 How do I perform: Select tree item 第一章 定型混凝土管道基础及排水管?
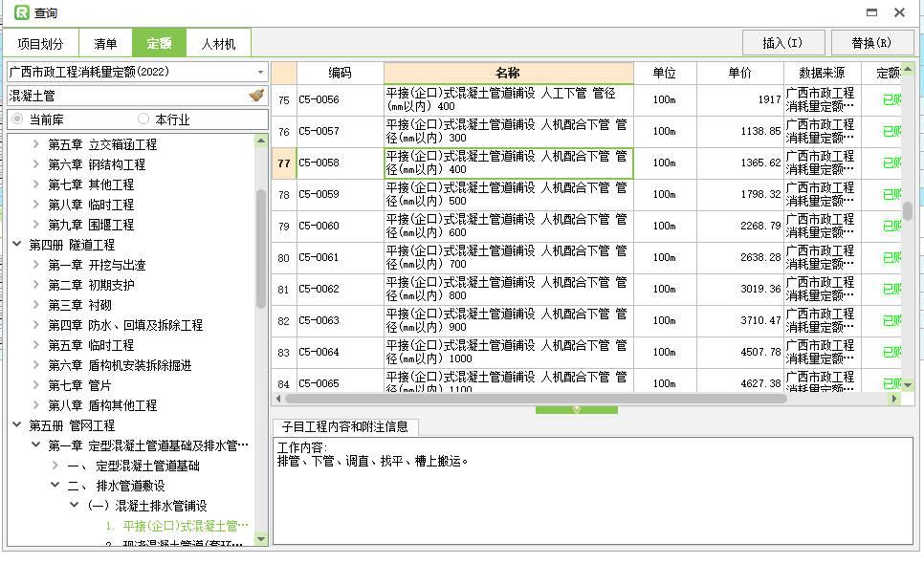148,445
